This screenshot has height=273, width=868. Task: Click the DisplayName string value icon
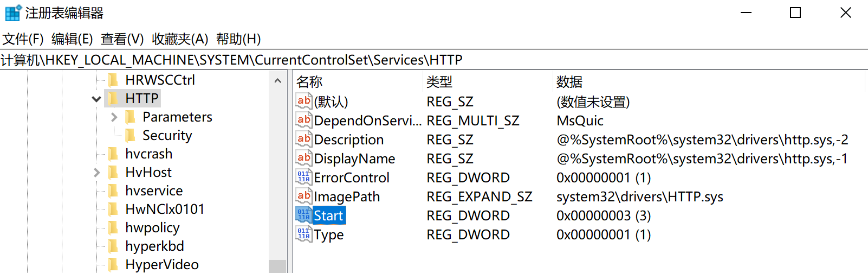(303, 158)
